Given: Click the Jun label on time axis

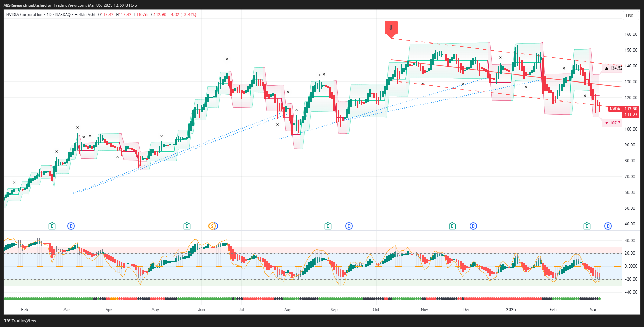Looking at the screenshot, I should (201, 310).
